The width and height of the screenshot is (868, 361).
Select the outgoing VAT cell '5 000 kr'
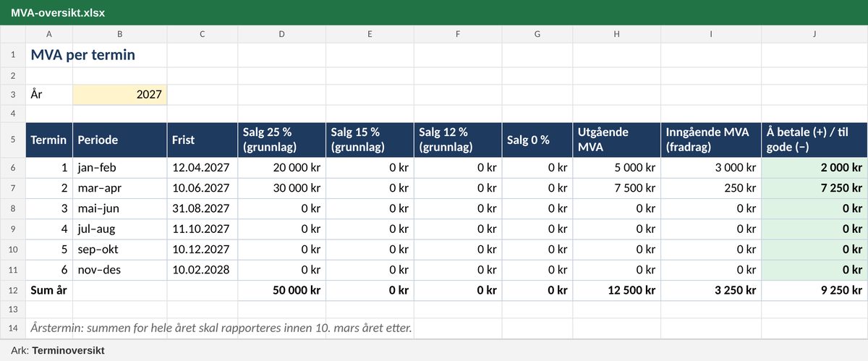[616, 167]
